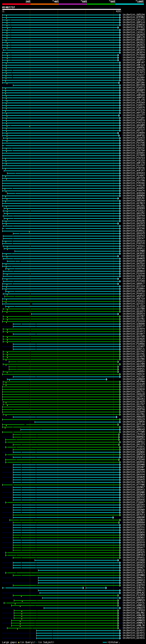Viewport: 146px width, 644px height.
Task: Select hit UniRef100_P32764
Action: click(x=134, y=93)
